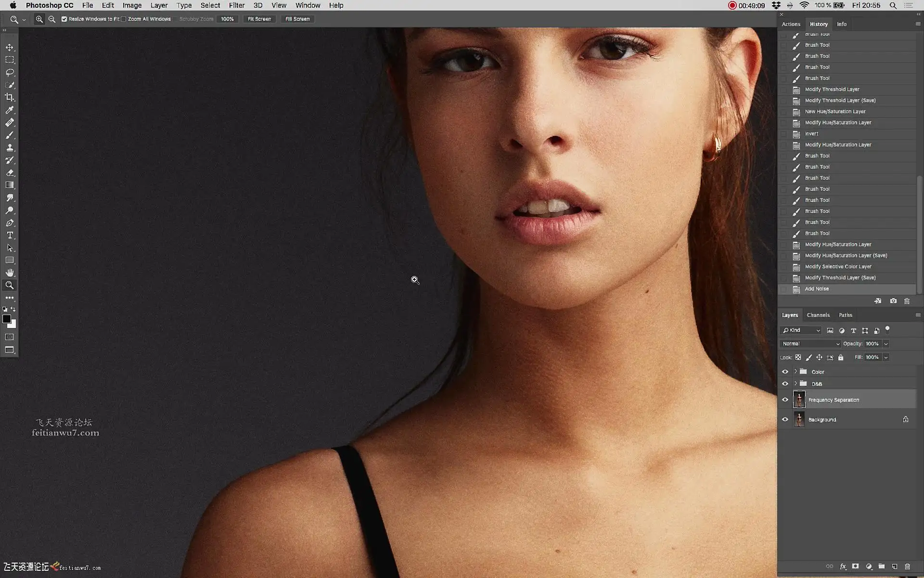Select the Quick Selection tool

coord(10,85)
